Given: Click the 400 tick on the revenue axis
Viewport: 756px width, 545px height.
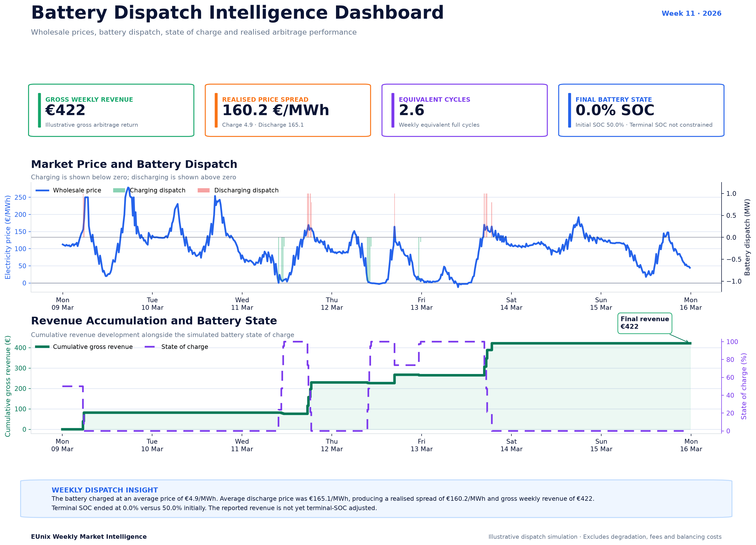Looking at the screenshot, I should [20, 348].
